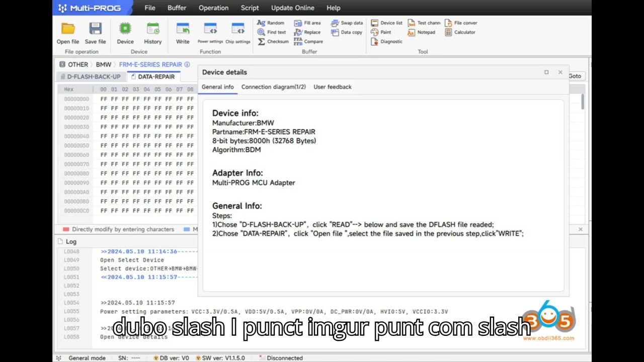This screenshot has height=362, width=644.
Task: Click BMW in device breadcrumb
Action: 104,64
